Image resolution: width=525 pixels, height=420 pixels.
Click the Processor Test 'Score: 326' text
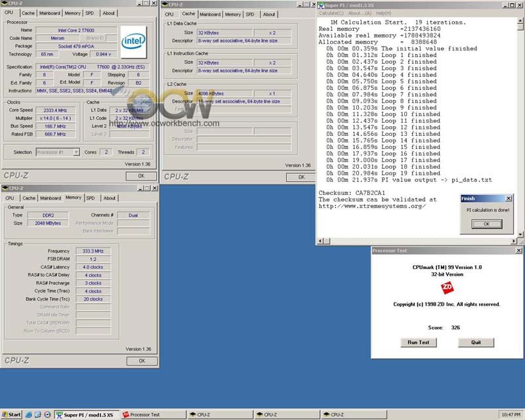pyautogui.click(x=444, y=327)
